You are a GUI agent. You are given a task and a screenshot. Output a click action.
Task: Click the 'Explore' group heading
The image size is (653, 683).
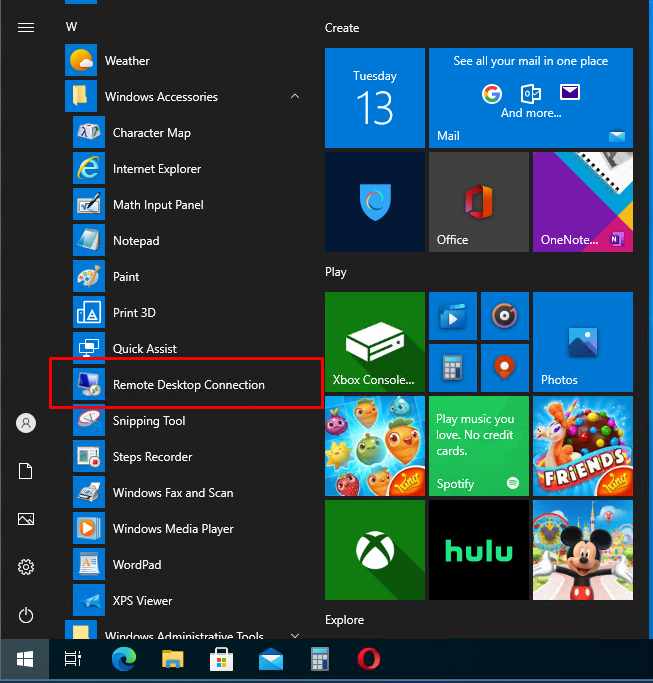pyautogui.click(x=344, y=619)
